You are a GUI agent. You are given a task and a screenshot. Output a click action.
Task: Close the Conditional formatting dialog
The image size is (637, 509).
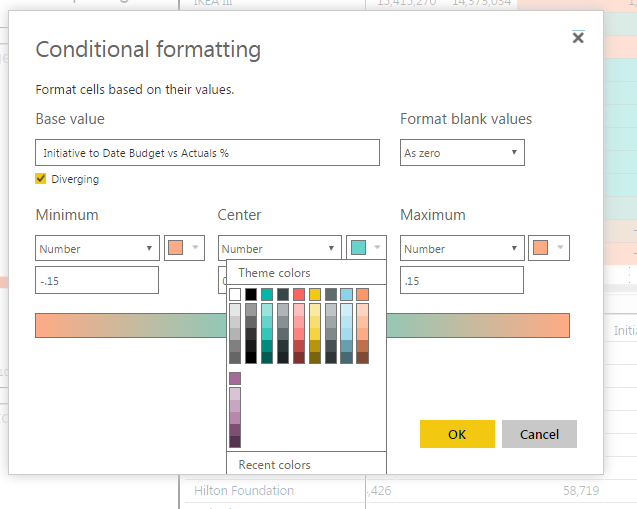pyautogui.click(x=578, y=38)
